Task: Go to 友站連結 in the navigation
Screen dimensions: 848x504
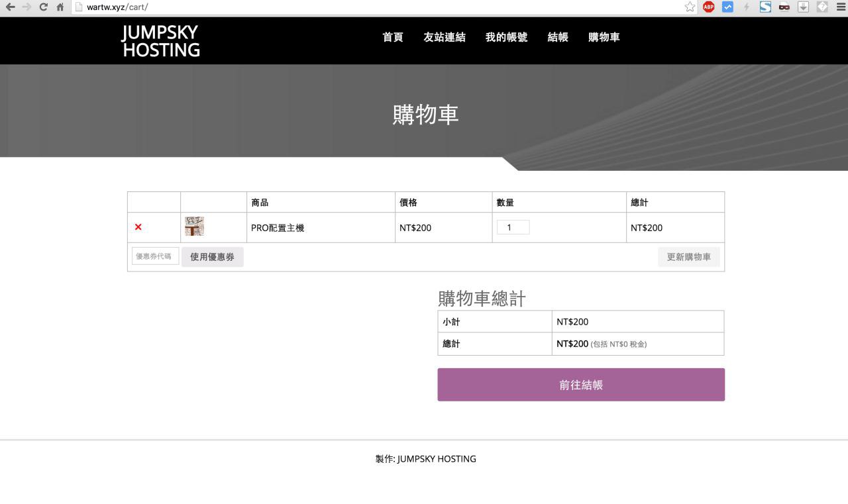Action: (x=444, y=38)
